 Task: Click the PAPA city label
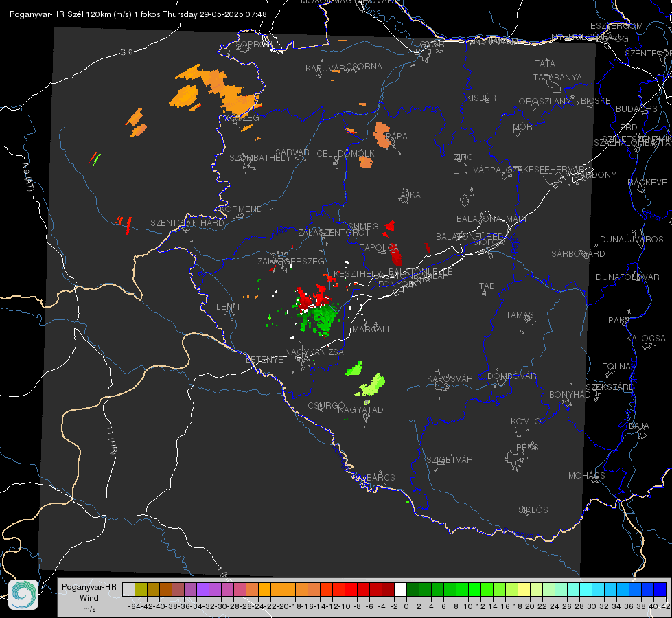(x=397, y=137)
